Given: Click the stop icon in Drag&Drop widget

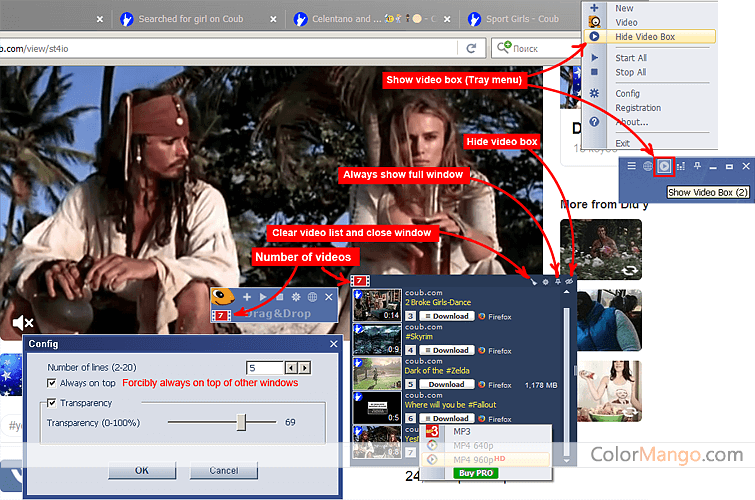Looking at the screenshot, I should (280, 297).
